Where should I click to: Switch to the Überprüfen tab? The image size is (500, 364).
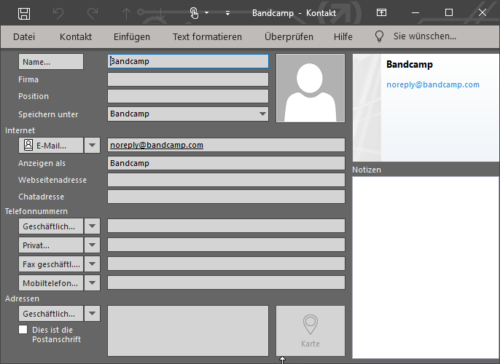pyautogui.click(x=289, y=37)
